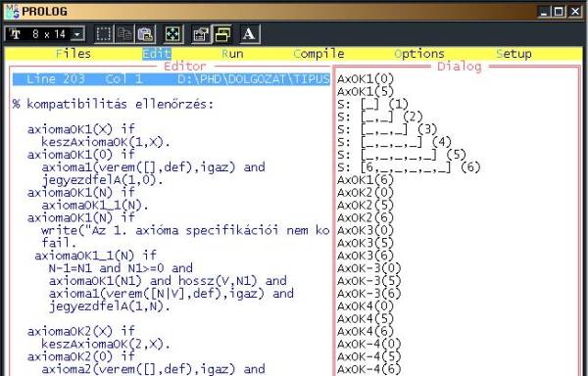The image size is (588, 376).
Task: Maximize the PROLOG window
Action: [559, 12]
